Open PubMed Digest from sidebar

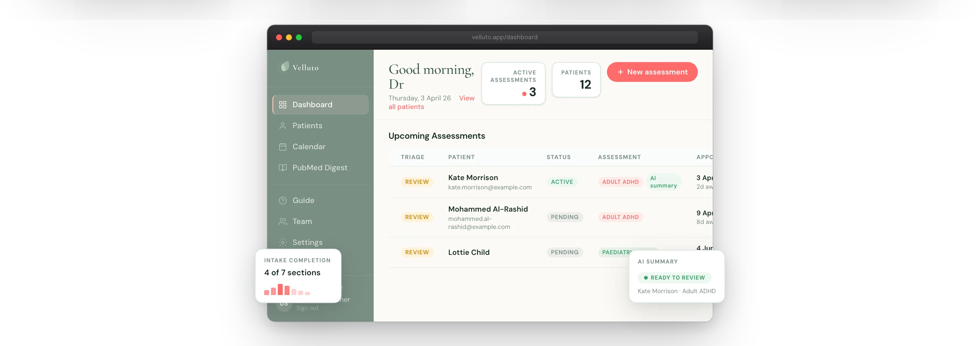[x=321, y=167]
